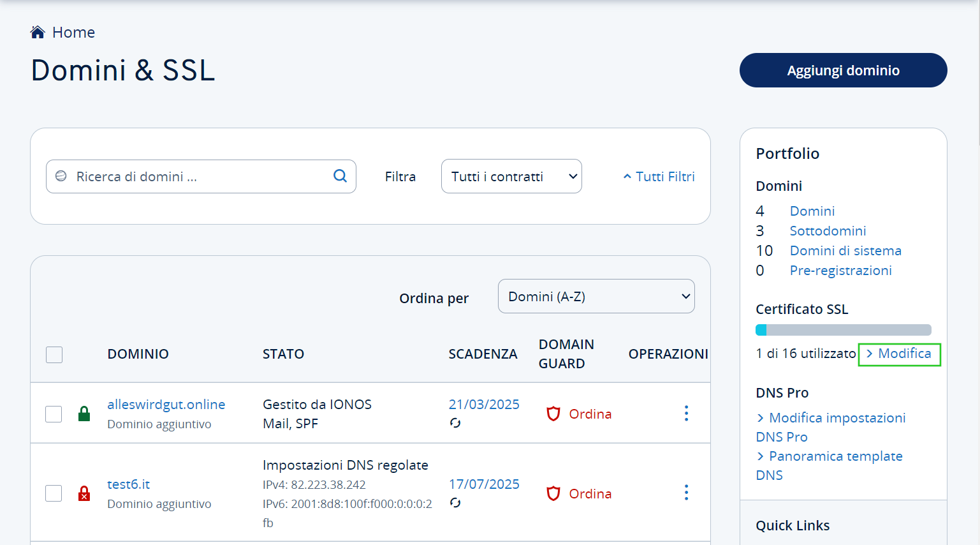Click the STATO column header
The image size is (980, 545).
(284, 354)
